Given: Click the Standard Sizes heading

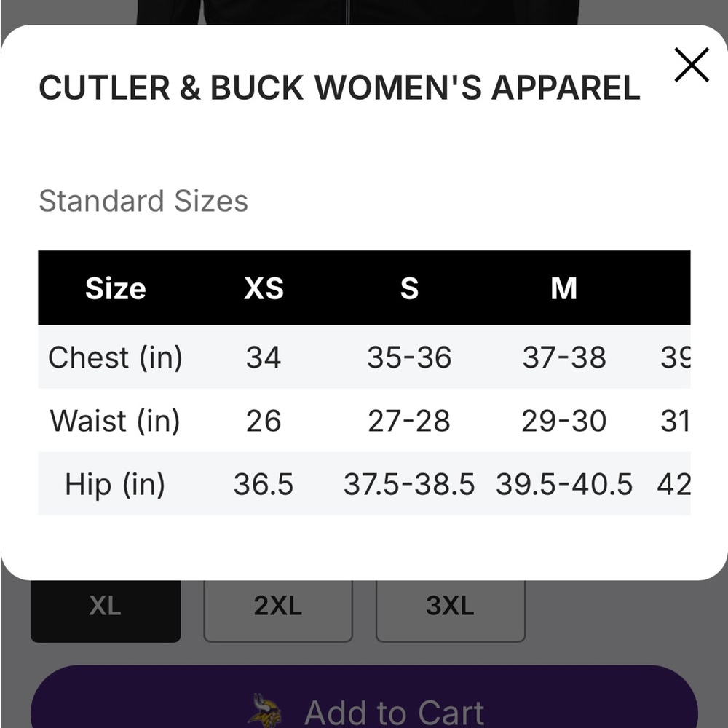Looking at the screenshot, I should 143,202.
